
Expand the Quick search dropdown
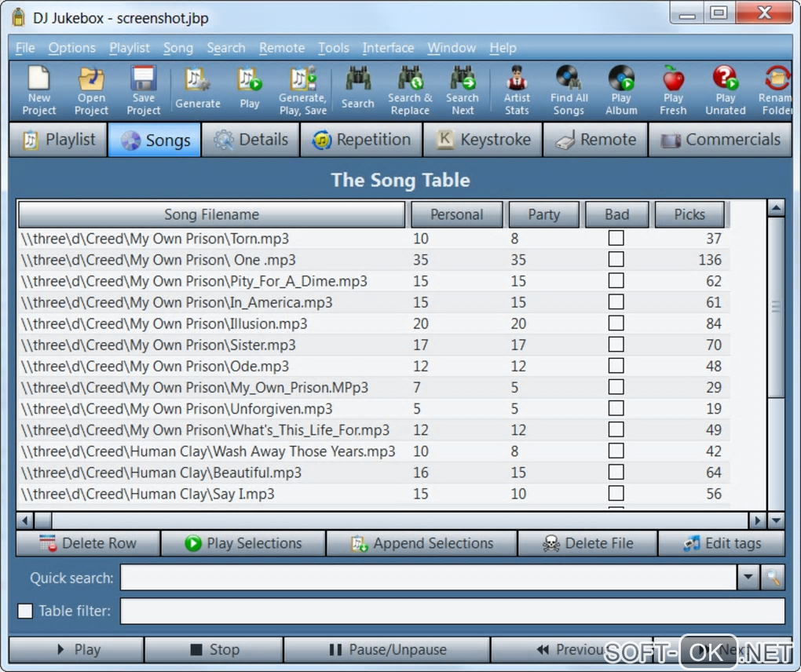[748, 578]
